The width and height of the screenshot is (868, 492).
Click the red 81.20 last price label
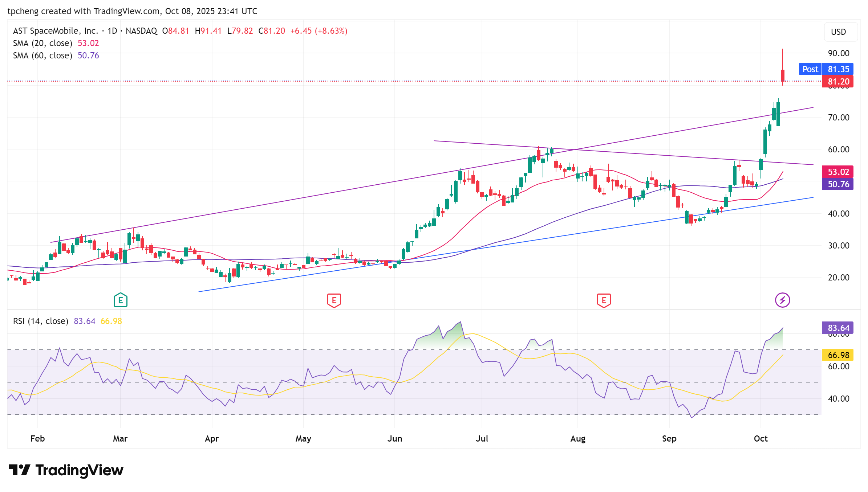(838, 82)
